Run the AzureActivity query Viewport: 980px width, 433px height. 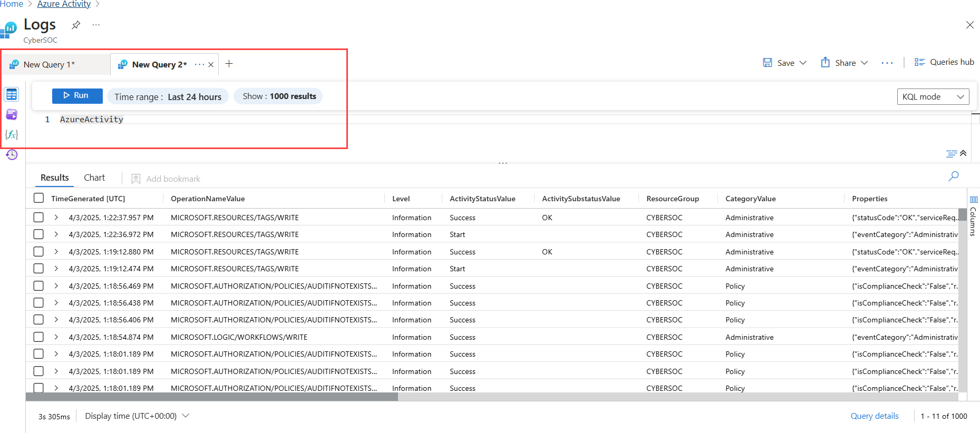pyautogui.click(x=77, y=96)
